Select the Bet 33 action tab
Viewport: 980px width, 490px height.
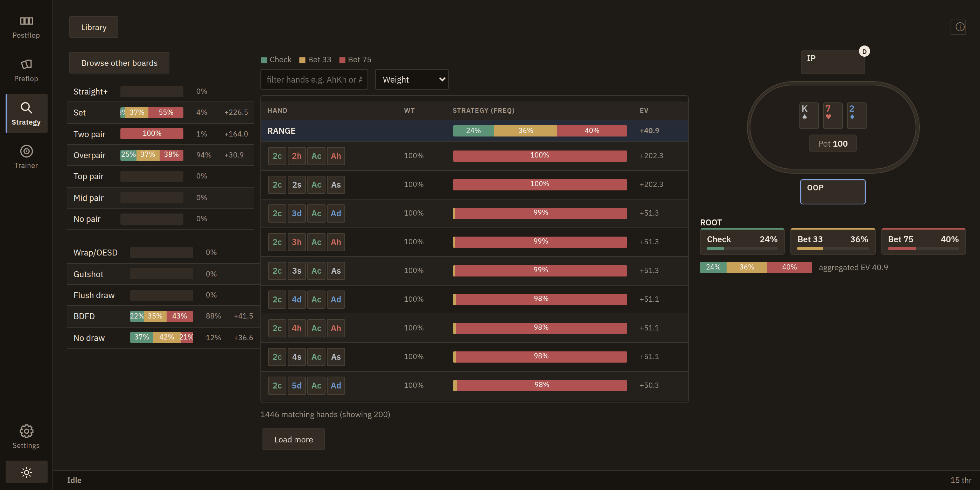(x=833, y=241)
